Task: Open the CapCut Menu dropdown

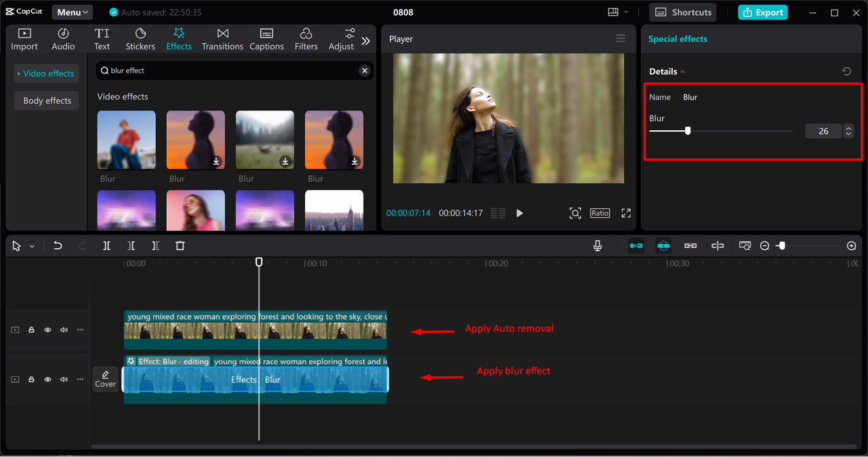Action: pos(73,12)
